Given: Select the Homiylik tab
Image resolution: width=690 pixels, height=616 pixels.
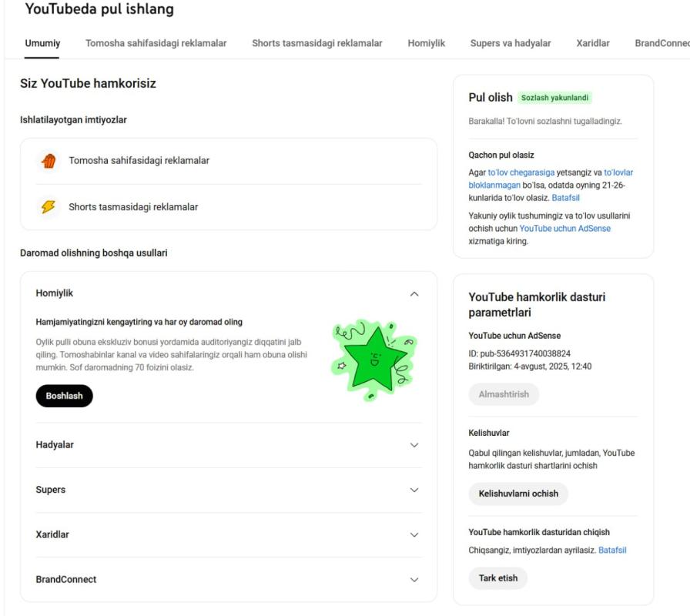Looking at the screenshot, I should [426, 43].
